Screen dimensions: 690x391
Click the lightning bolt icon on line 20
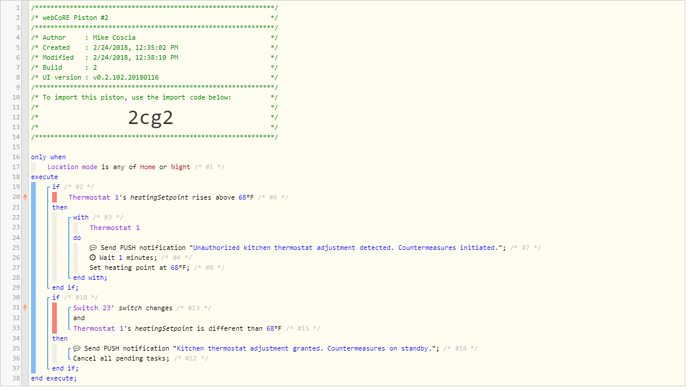point(25,197)
